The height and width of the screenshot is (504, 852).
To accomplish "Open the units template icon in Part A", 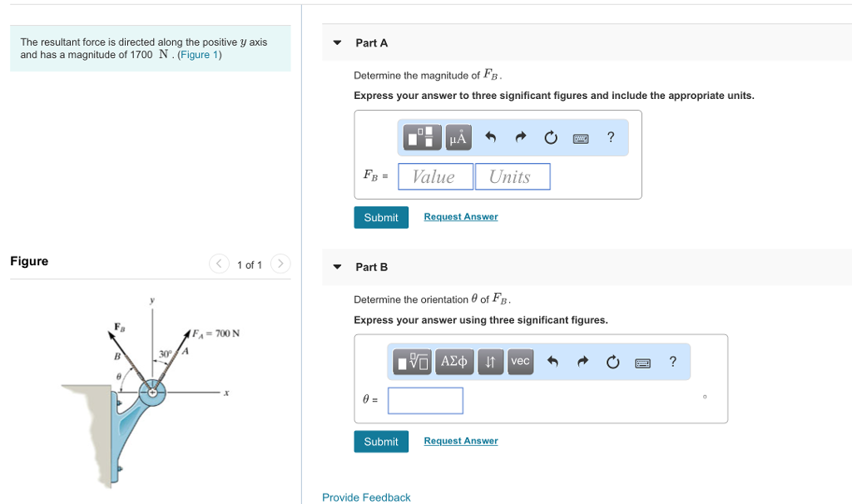I will pyautogui.click(x=420, y=137).
